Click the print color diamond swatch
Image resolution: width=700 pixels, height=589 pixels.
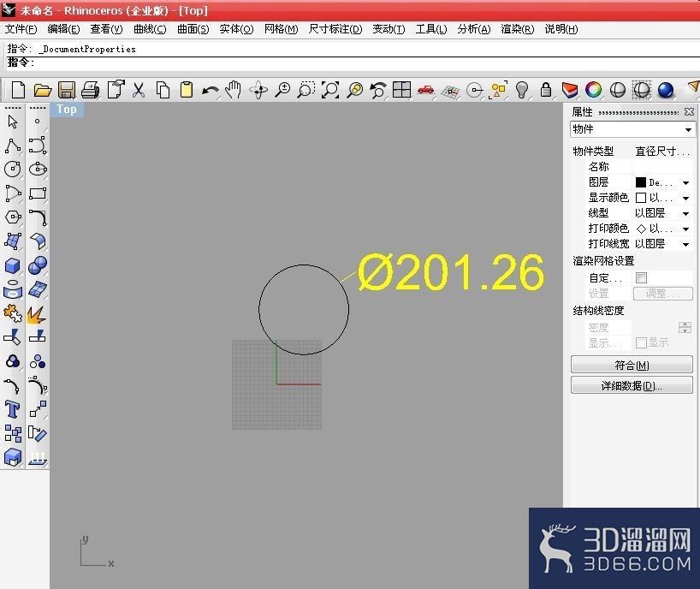pos(641,229)
